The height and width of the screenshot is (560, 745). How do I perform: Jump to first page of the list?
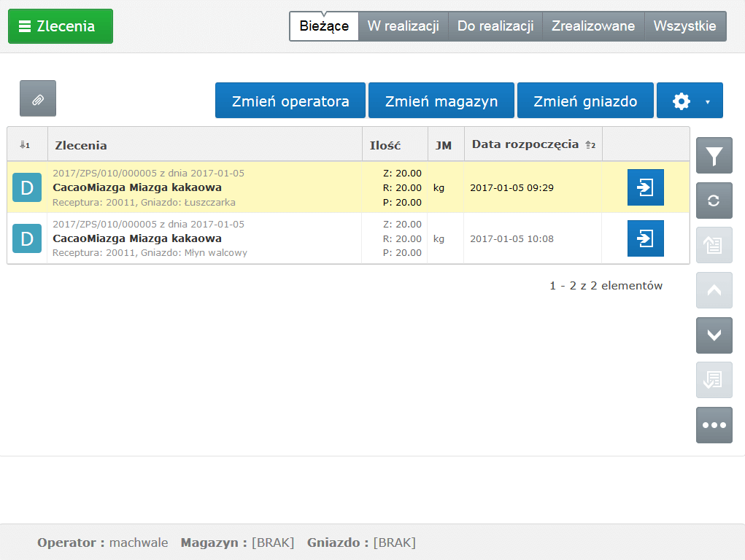(714, 245)
